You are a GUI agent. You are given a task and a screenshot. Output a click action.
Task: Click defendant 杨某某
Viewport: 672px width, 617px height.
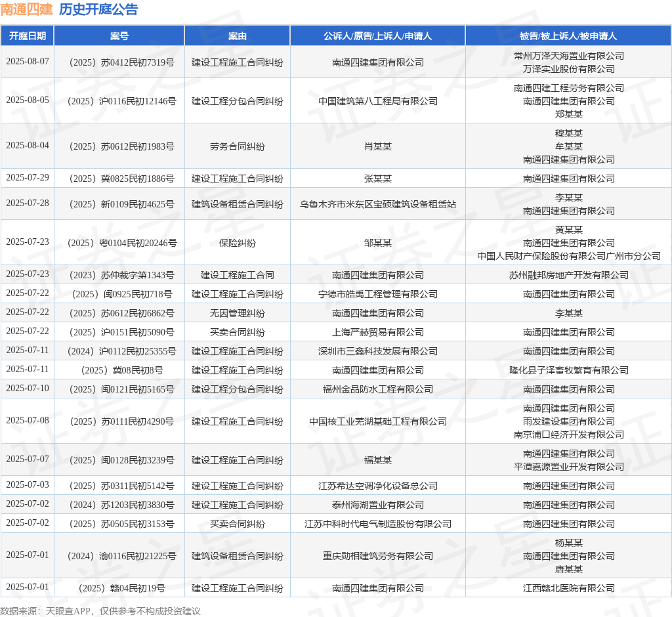[569, 543]
